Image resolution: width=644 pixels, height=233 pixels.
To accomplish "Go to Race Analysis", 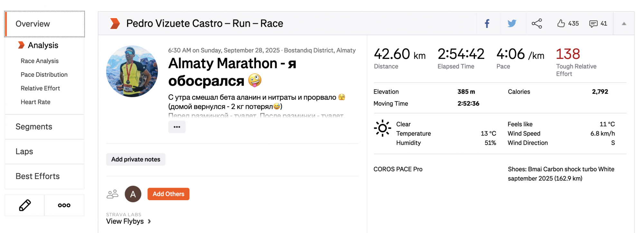I will [x=40, y=61].
